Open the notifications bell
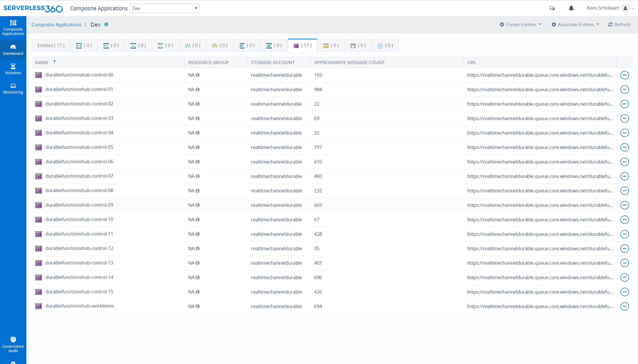The image size is (638, 364). pyautogui.click(x=571, y=8)
